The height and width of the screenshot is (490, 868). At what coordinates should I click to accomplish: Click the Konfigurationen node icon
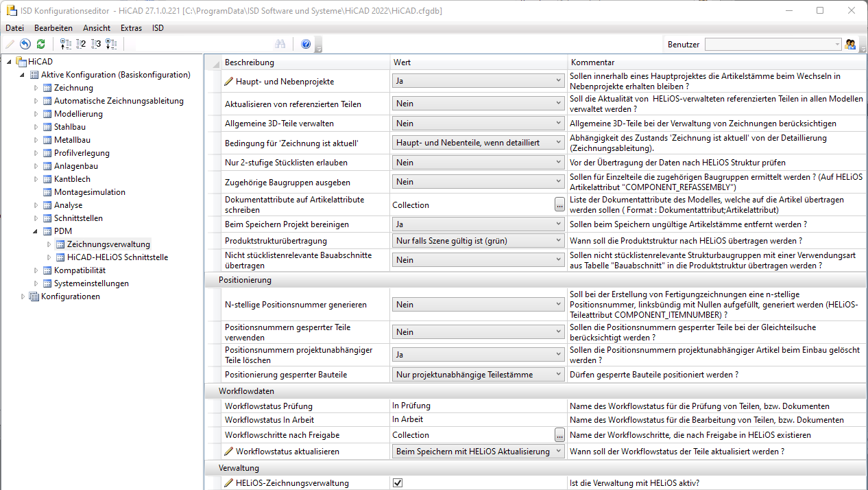34,296
